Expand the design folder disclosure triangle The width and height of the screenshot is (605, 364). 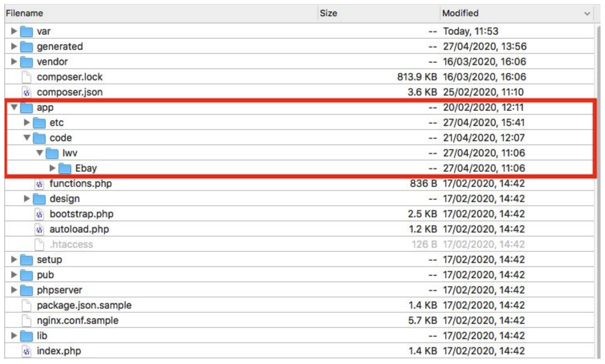27,199
